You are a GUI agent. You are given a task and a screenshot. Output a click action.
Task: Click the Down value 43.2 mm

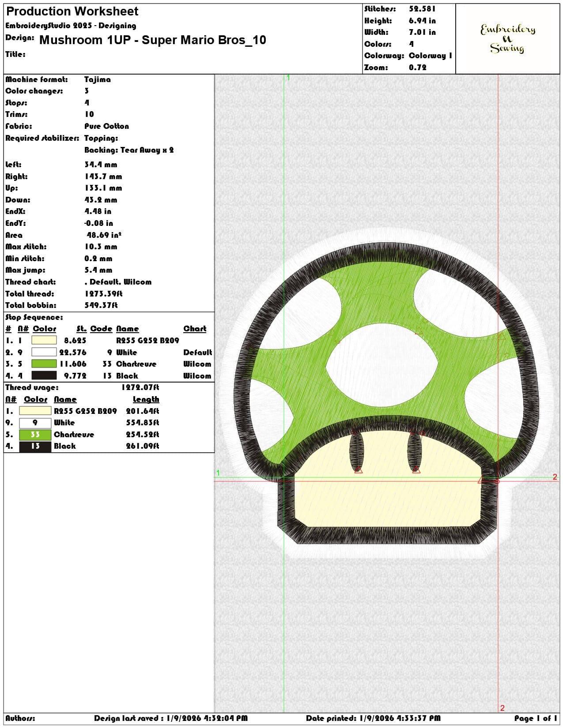[x=101, y=200]
